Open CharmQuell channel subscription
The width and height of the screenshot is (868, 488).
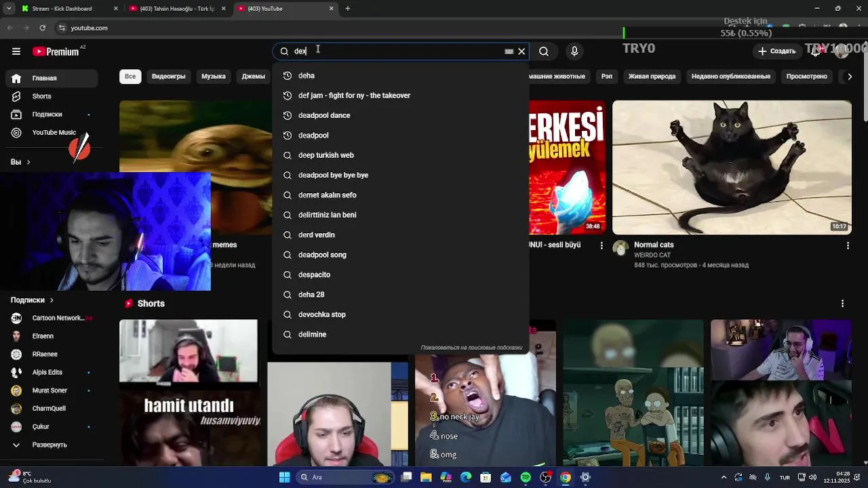(52, 409)
